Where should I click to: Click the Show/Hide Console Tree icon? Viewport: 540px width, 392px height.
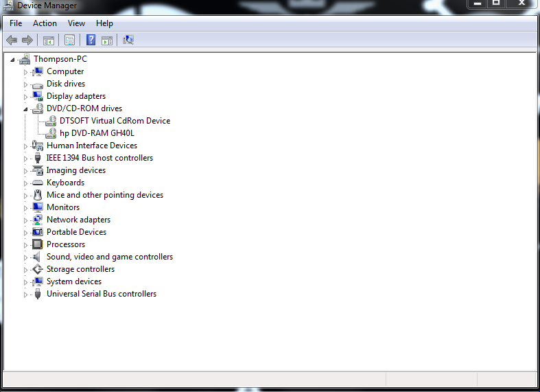pos(49,40)
